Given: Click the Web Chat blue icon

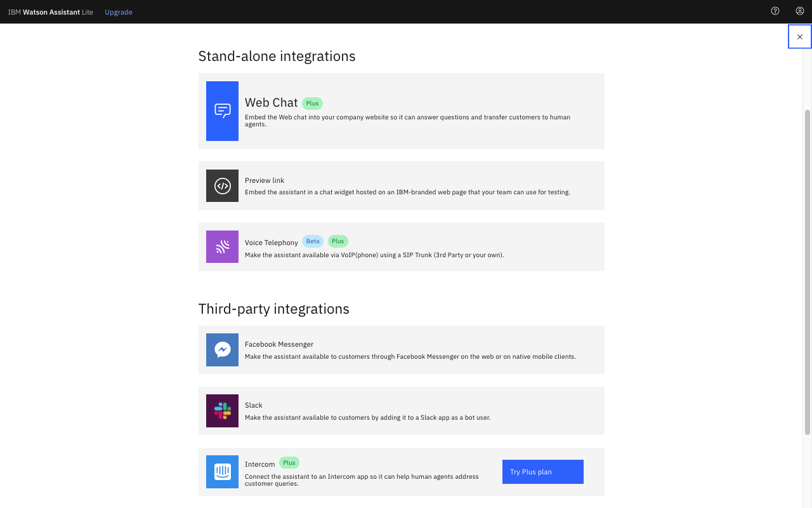Looking at the screenshot, I should pyautogui.click(x=222, y=111).
